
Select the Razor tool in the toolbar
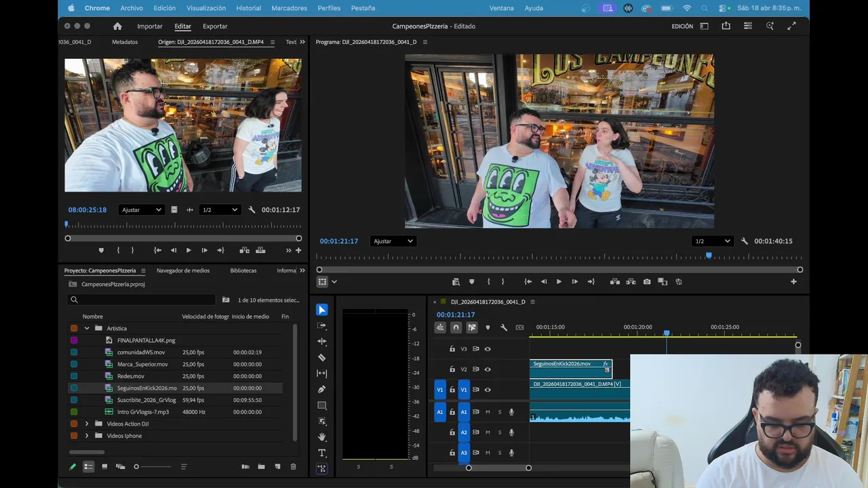pyautogui.click(x=322, y=357)
